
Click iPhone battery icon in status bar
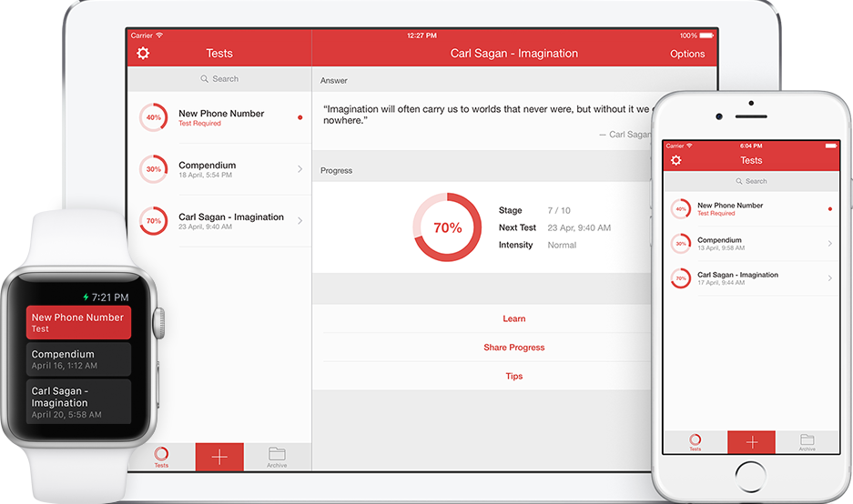[830, 146]
